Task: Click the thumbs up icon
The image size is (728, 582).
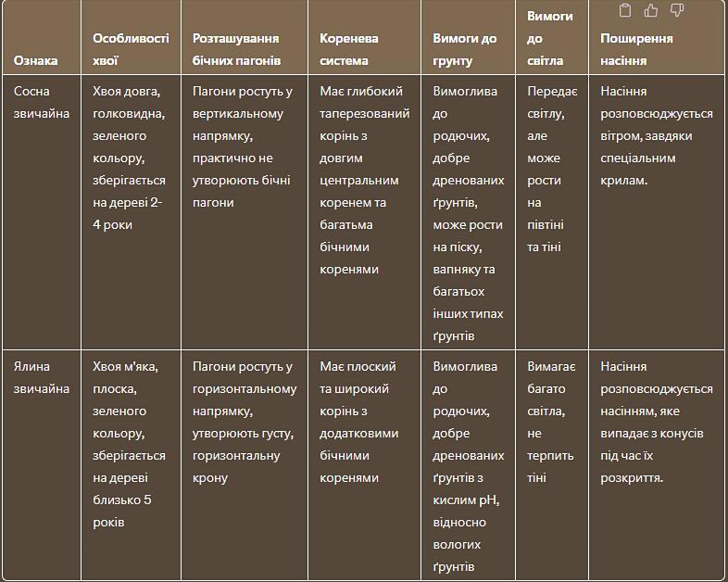Action: [x=651, y=10]
